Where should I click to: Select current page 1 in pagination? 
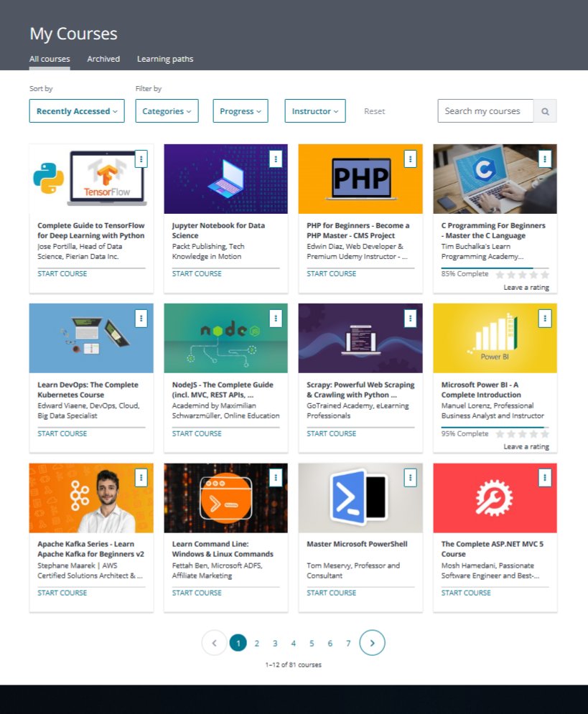pyautogui.click(x=238, y=643)
